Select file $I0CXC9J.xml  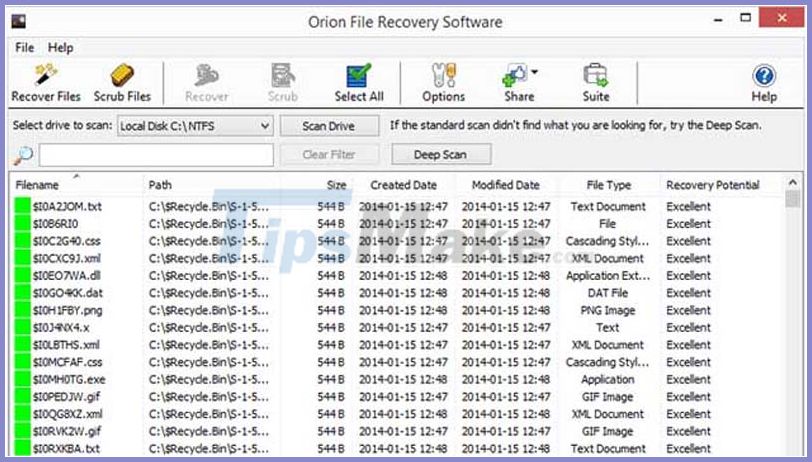[x=67, y=258]
